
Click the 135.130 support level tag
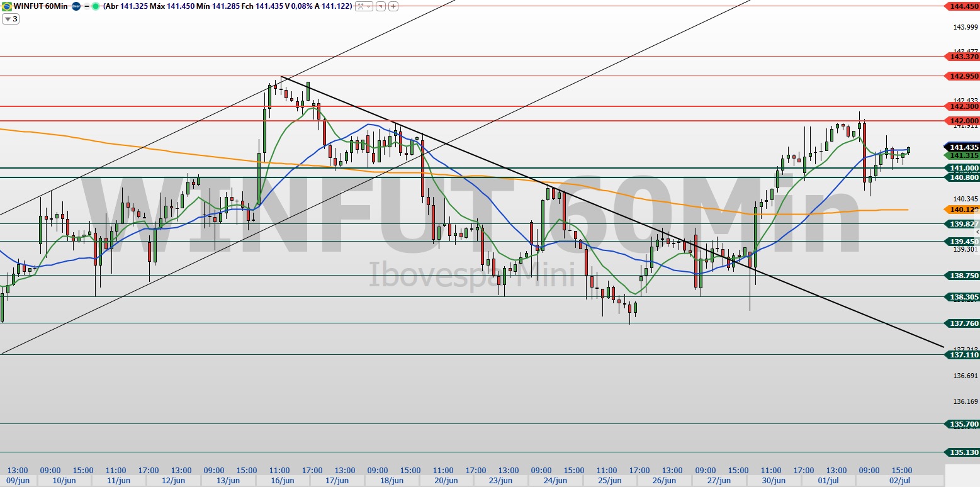(963, 452)
